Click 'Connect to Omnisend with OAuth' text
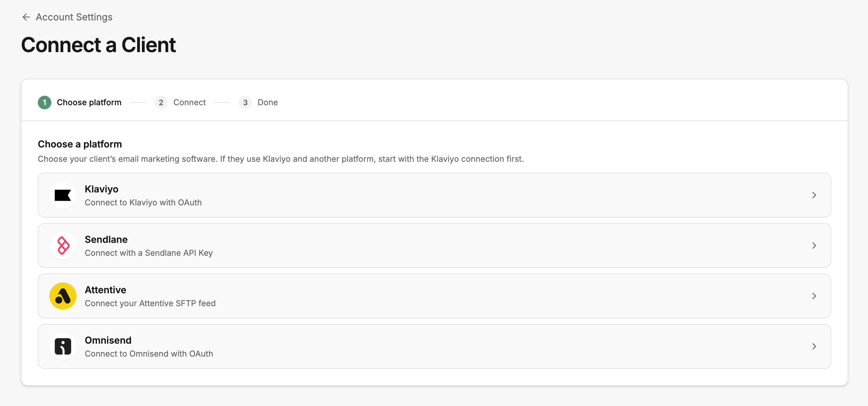The image size is (868, 406). [149, 354]
